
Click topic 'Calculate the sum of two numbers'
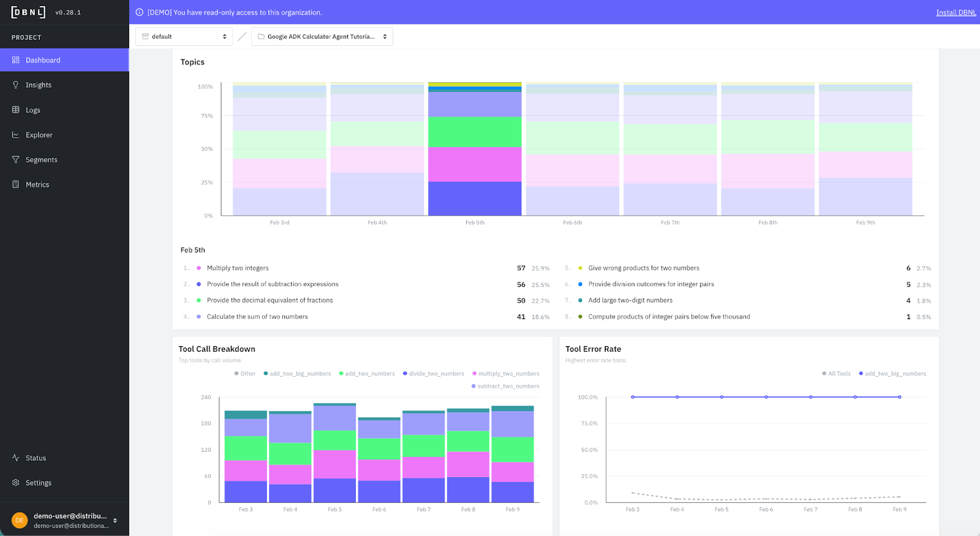(x=257, y=317)
